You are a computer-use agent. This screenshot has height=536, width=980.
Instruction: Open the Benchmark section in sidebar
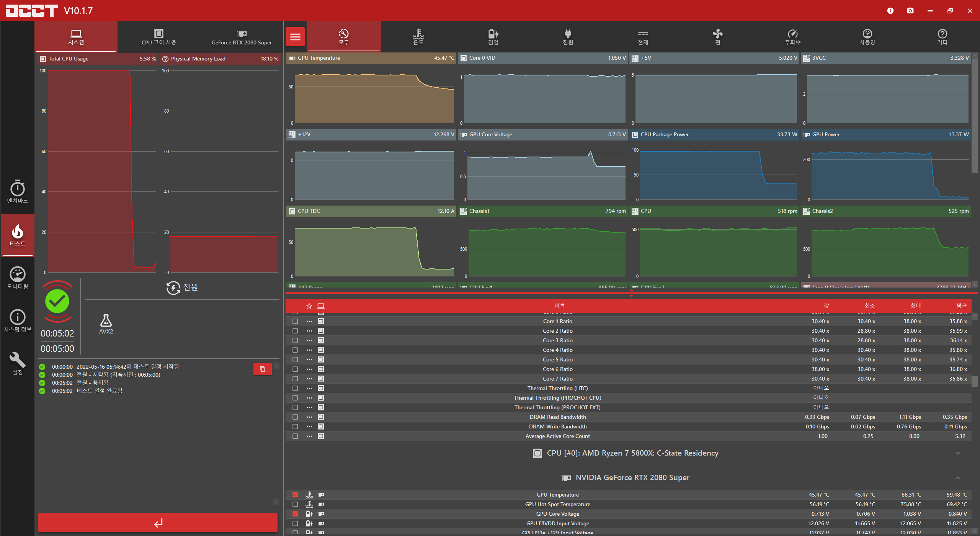click(x=17, y=191)
